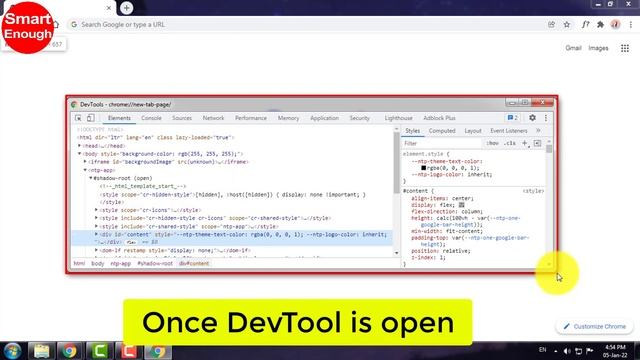Image resolution: width=640 pixels, height=360 pixels.
Task: Open network tray icon
Action: [x=578, y=351]
